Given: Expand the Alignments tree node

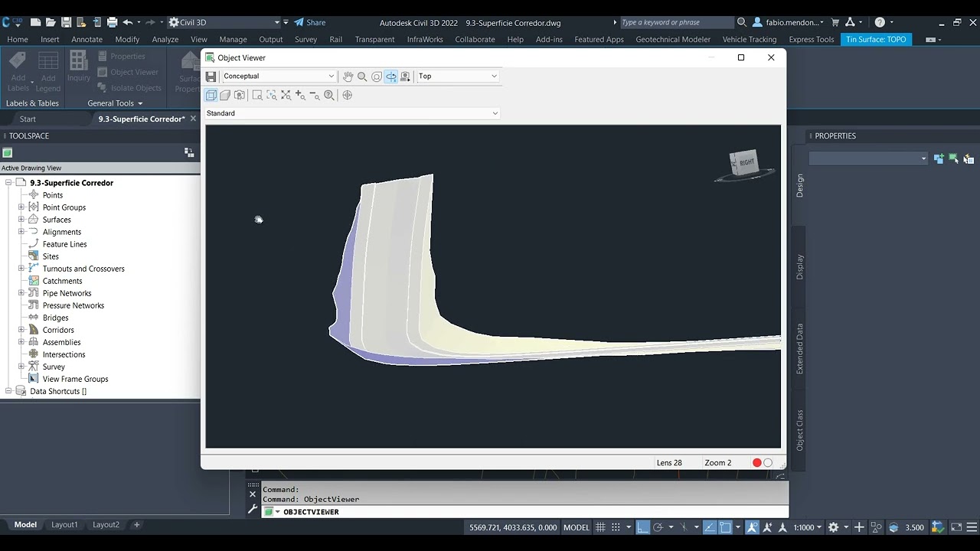Looking at the screenshot, I should pos(21,232).
